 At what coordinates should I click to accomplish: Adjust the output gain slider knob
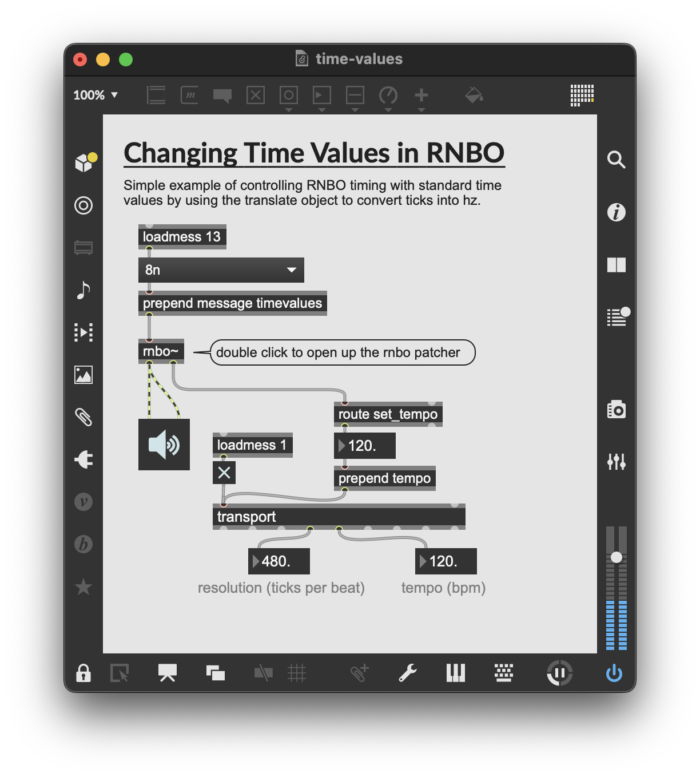point(617,557)
